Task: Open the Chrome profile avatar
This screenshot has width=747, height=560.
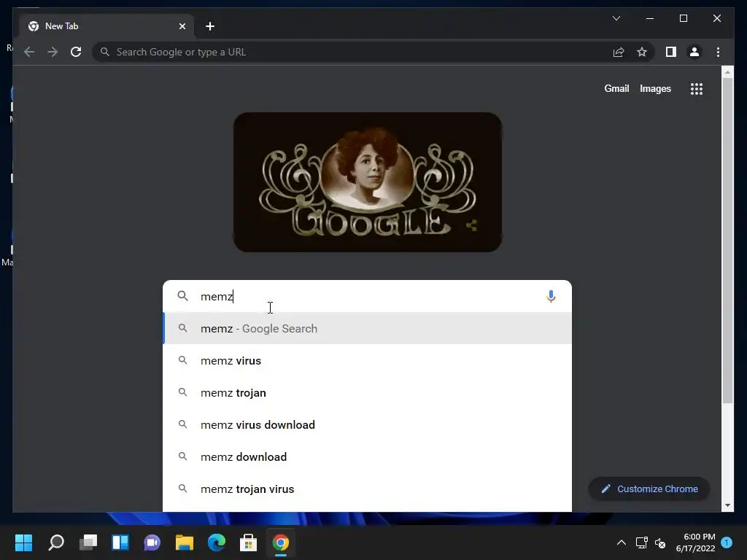Action: (694, 52)
